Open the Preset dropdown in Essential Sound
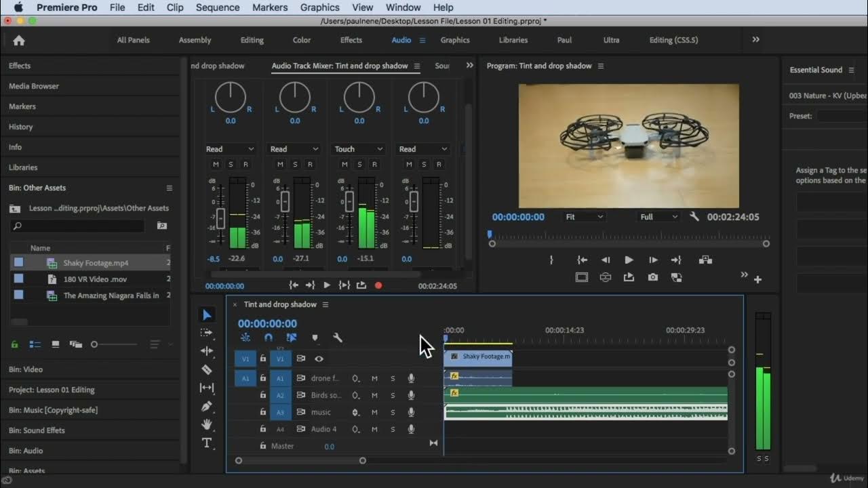This screenshot has width=868, height=488. coord(842,116)
